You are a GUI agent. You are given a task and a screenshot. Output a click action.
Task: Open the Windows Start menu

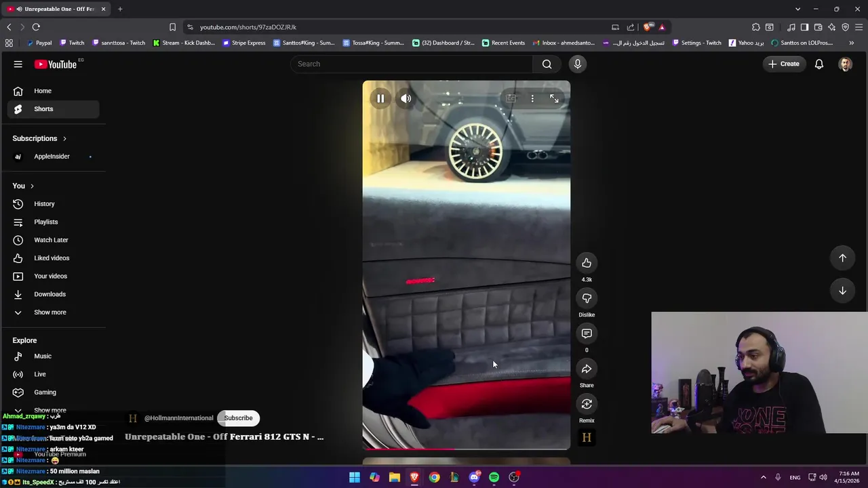pyautogui.click(x=355, y=477)
